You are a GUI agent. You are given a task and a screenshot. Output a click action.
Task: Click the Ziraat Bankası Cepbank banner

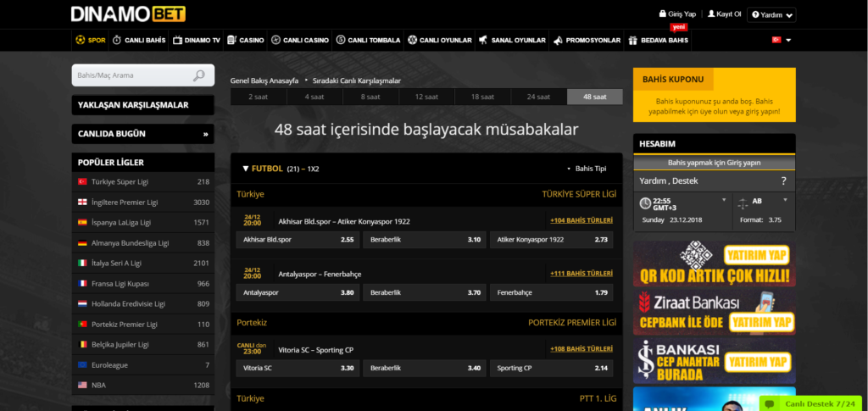(x=714, y=312)
